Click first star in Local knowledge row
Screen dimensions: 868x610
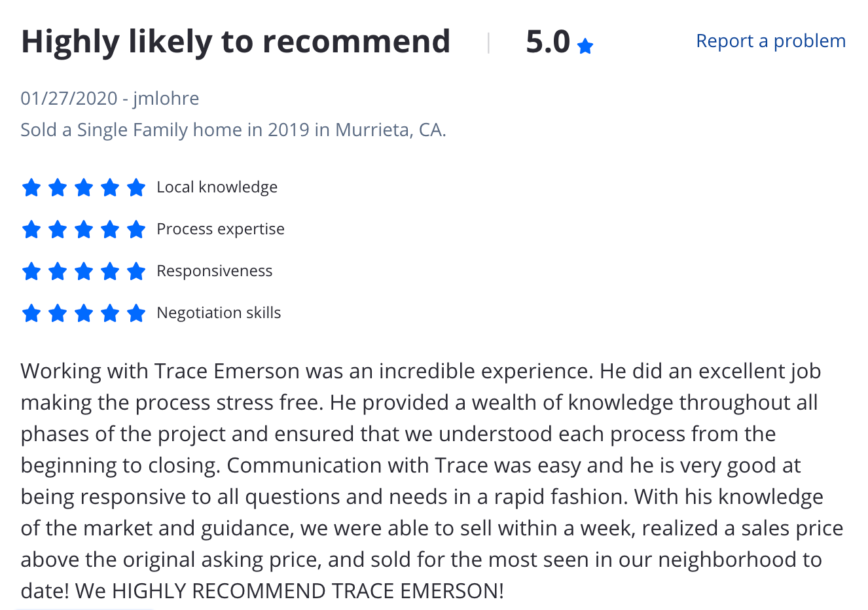[x=31, y=188]
